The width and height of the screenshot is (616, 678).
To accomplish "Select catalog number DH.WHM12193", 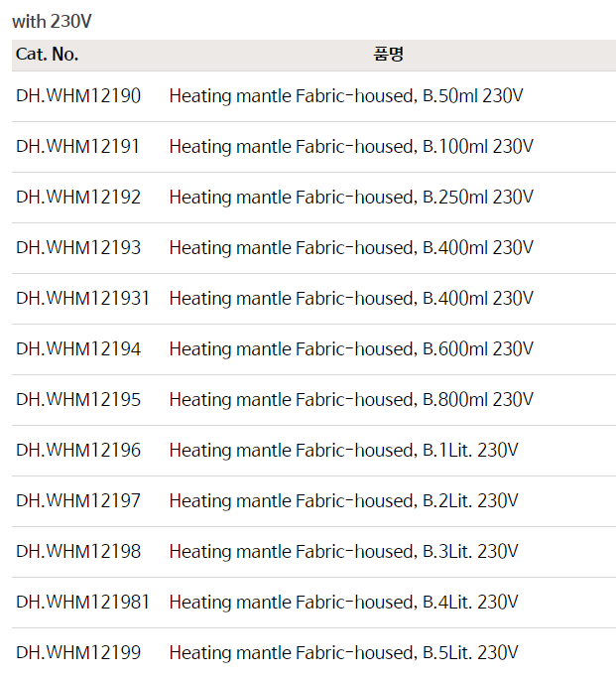I will (78, 248).
